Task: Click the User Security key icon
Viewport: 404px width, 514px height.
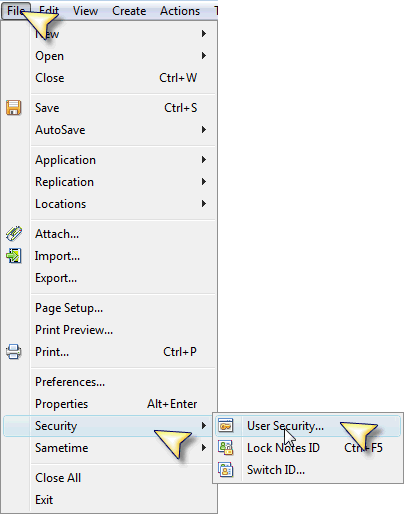Action: [226, 426]
